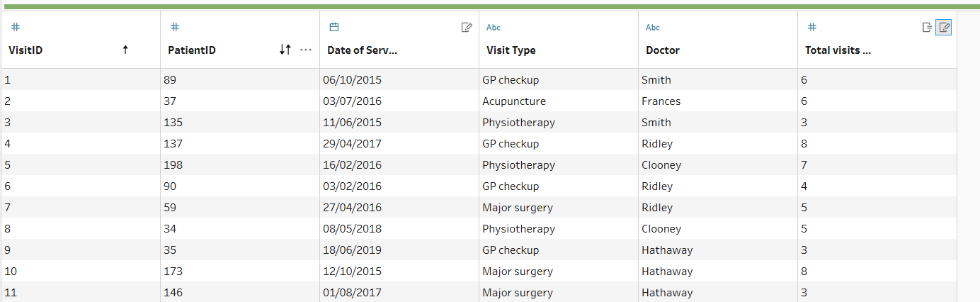Click the Doctor field Abc type icon
980x302 pixels.
[x=653, y=28]
